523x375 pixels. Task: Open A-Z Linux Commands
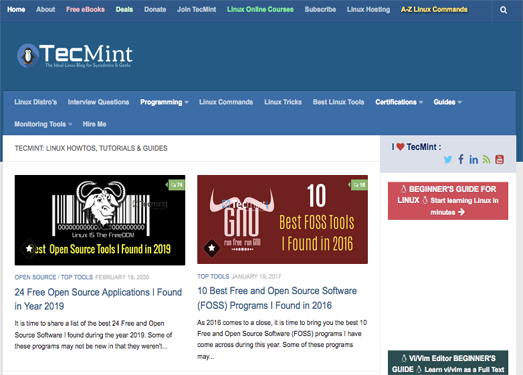click(434, 10)
